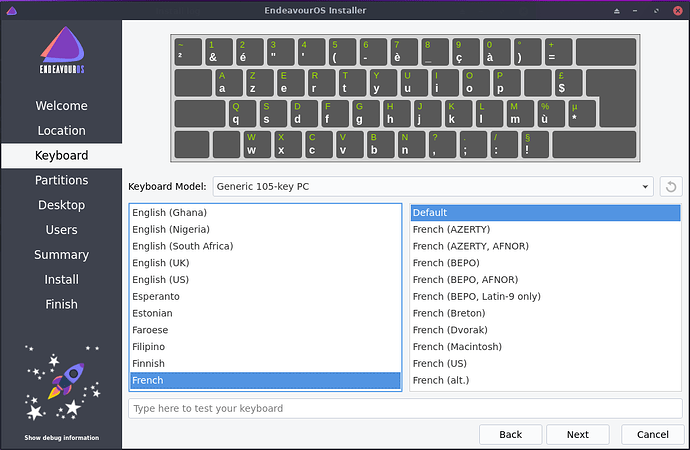Open the Keyboard Model dropdown

point(433,187)
